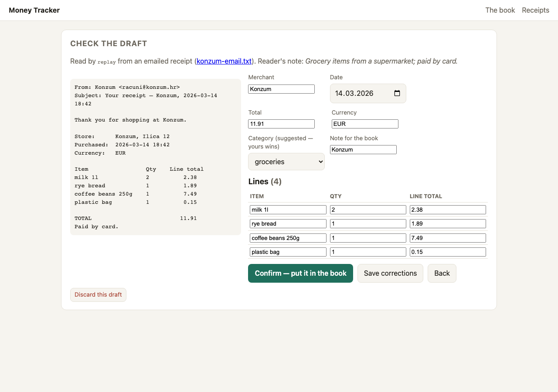Click the Store: Konzum, Ilica 12 line

coord(122,136)
